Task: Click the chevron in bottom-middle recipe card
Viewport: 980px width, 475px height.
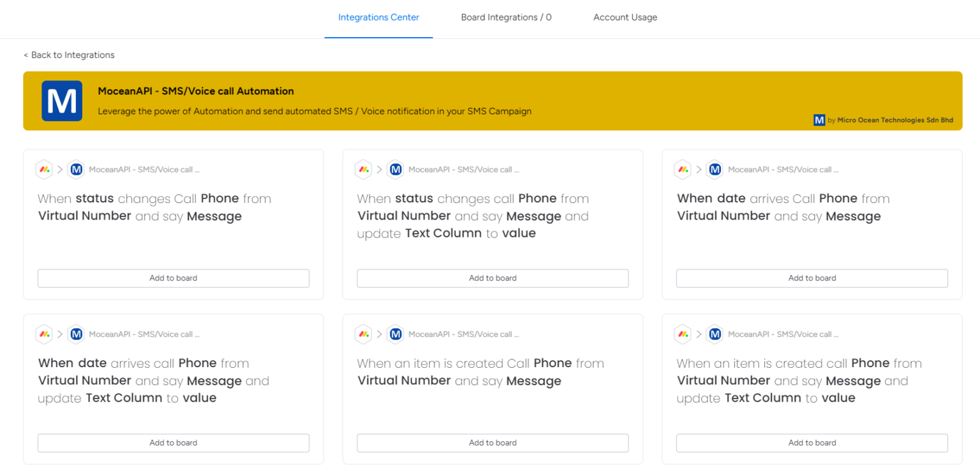Action: coord(379,334)
